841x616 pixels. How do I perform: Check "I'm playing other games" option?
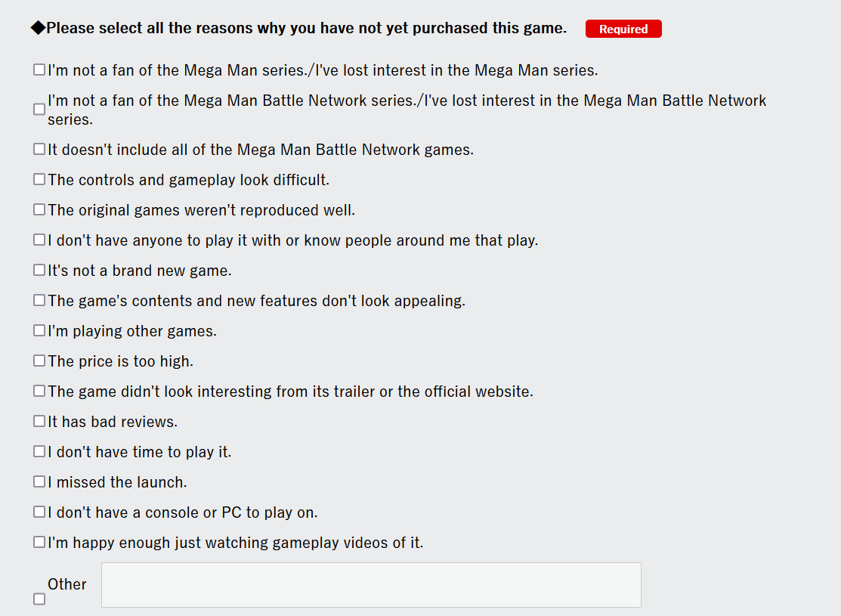click(x=39, y=330)
